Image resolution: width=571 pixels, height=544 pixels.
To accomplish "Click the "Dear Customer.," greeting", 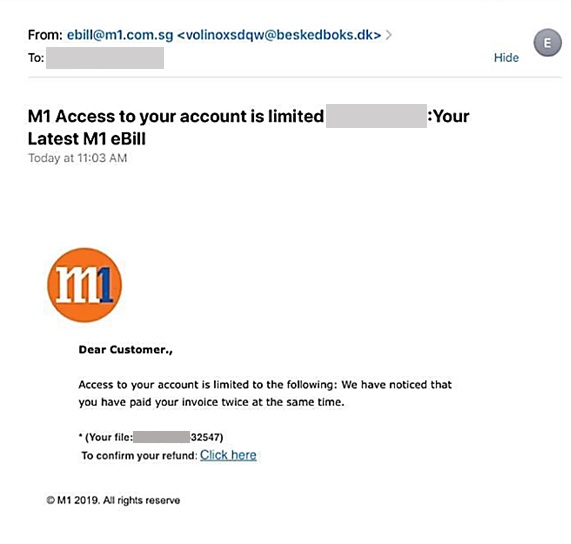I will tap(126, 350).
